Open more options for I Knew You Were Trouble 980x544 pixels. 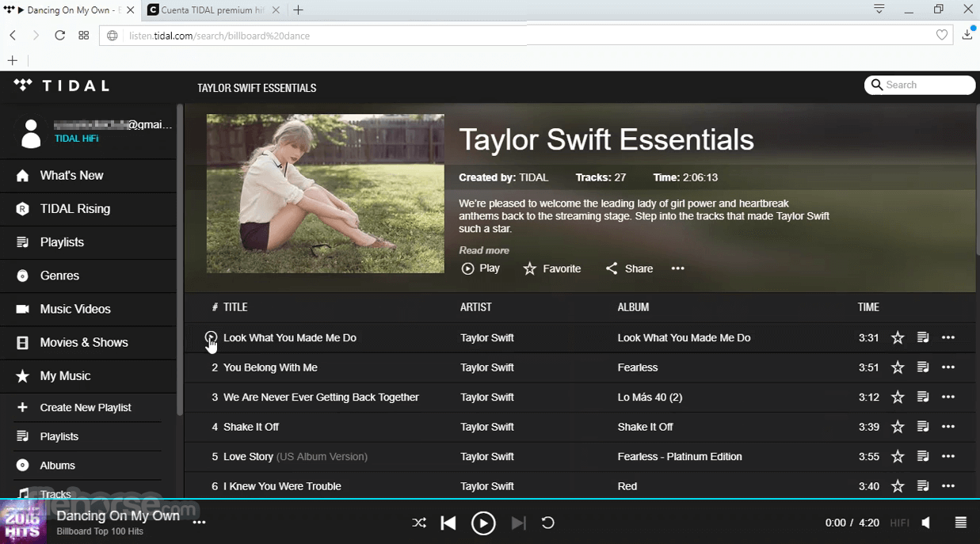coord(948,486)
